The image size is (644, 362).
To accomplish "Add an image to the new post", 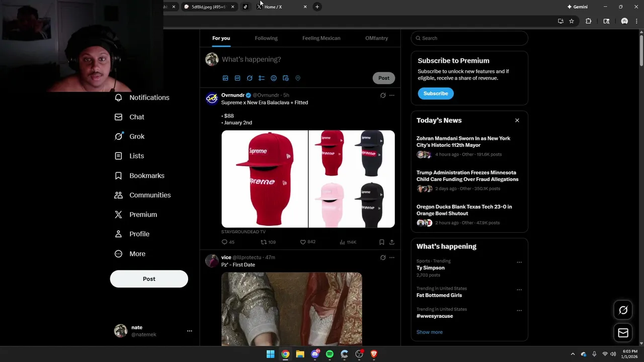I will pos(225,78).
